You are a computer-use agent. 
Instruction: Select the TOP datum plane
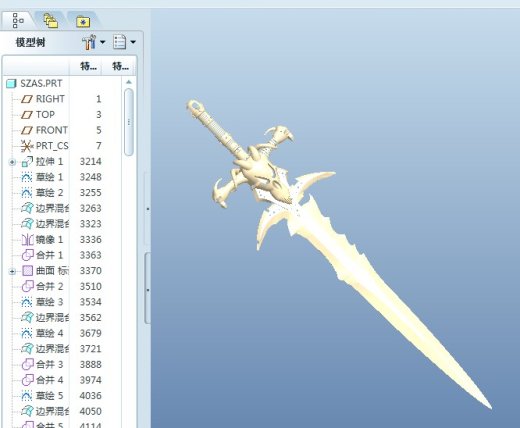tap(45, 115)
